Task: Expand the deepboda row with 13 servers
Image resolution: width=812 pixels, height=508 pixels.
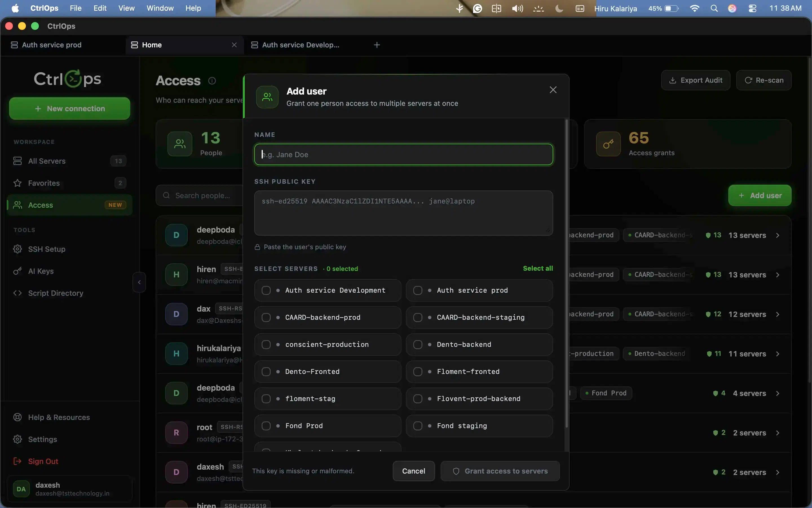Action: tap(777, 235)
